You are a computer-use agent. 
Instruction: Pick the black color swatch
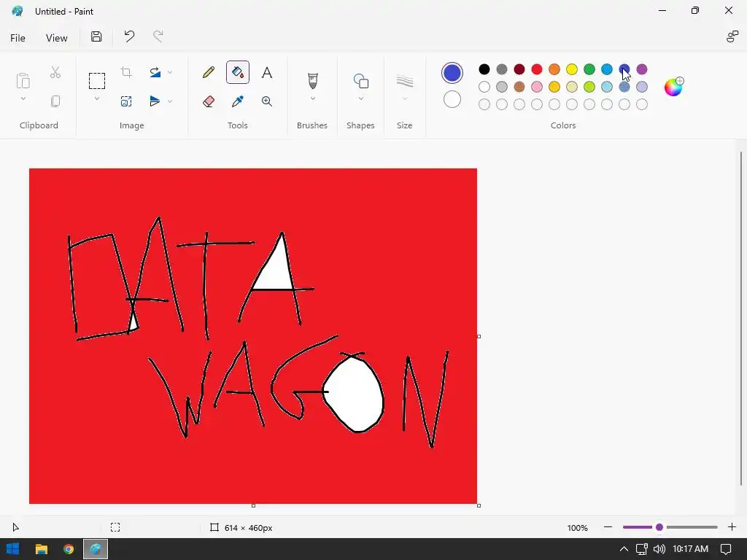pyautogui.click(x=484, y=69)
